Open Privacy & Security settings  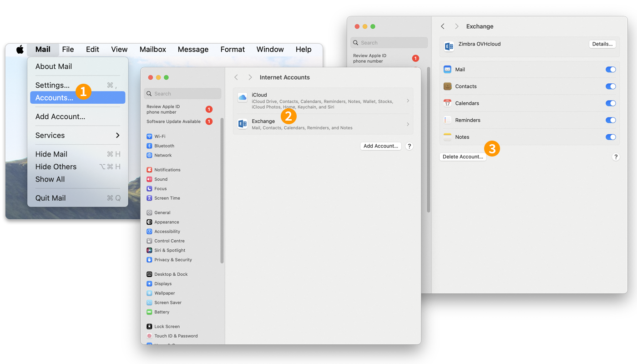(172, 259)
